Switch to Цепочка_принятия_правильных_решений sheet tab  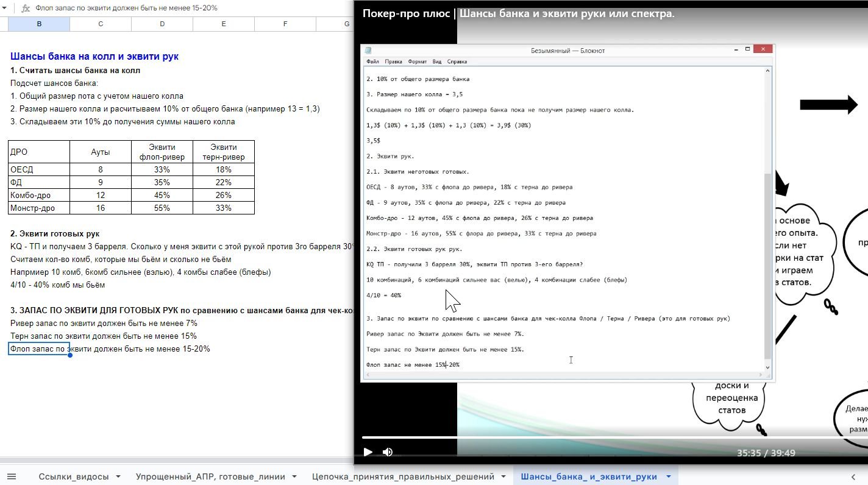tap(404, 476)
